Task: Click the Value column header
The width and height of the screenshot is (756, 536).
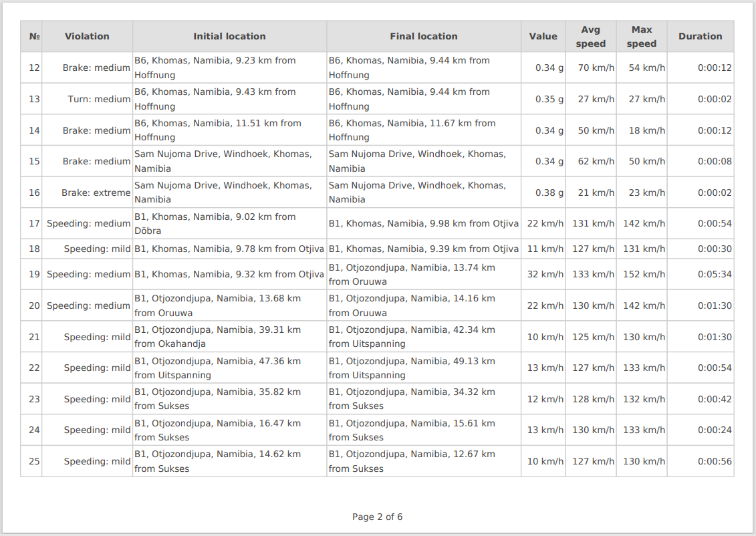Action: coord(543,37)
